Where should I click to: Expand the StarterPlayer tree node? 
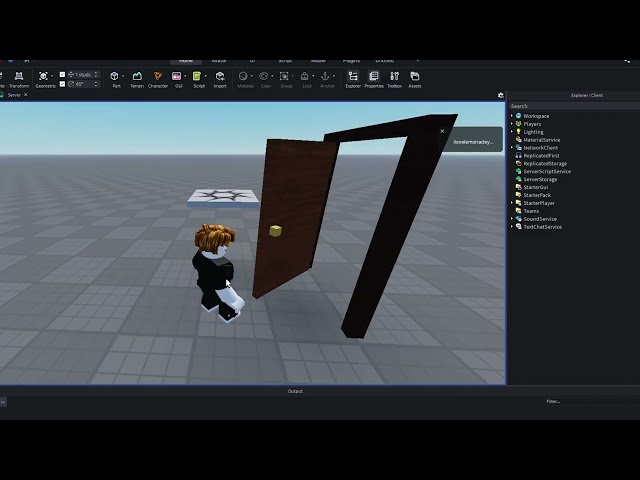click(512, 203)
